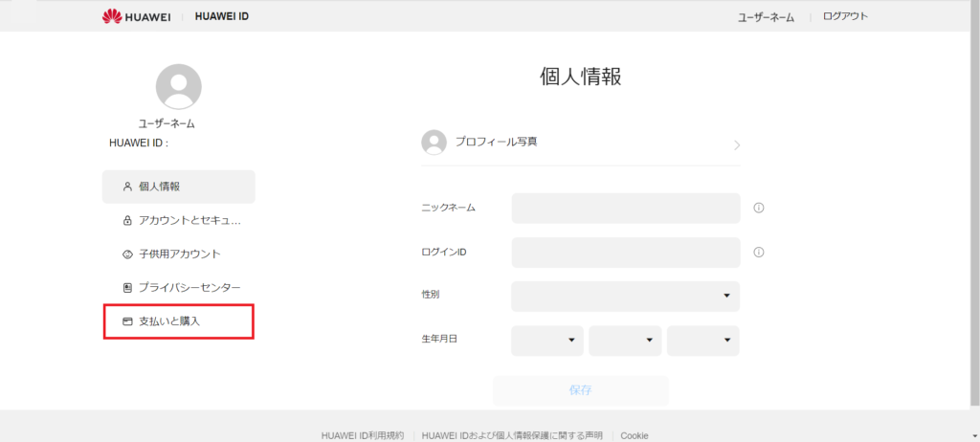Click the card icon for 支払いと購入
The height and width of the screenshot is (442, 980).
click(127, 321)
